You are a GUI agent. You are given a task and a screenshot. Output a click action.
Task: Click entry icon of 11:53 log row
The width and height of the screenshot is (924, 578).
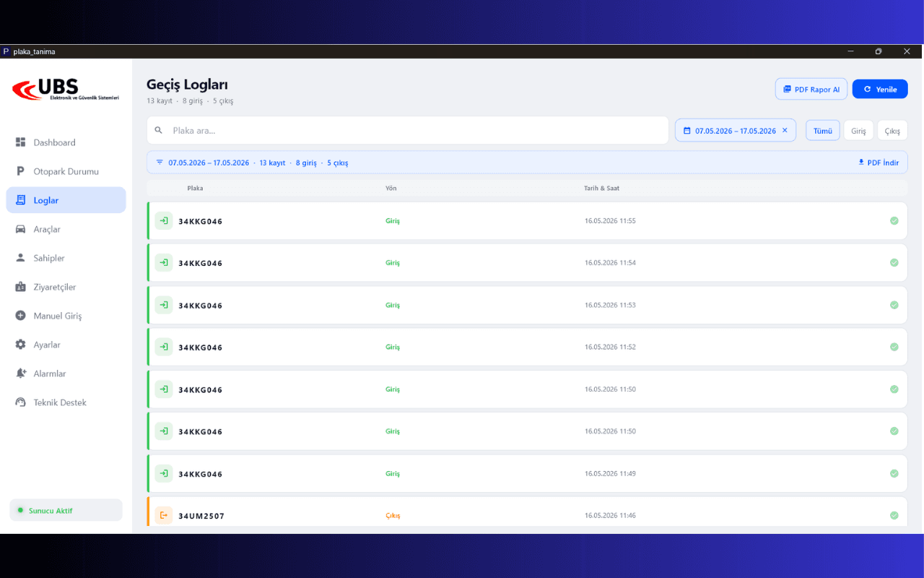tap(164, 305)
